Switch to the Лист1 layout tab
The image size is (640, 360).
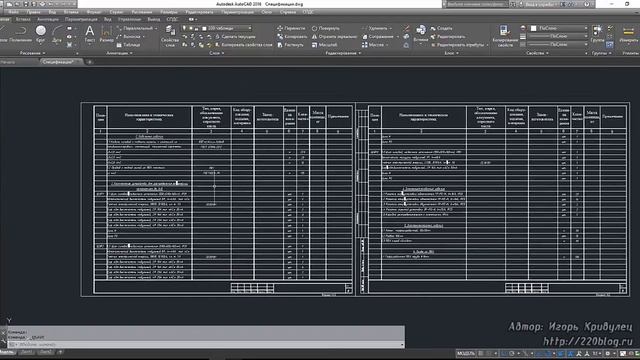pyautogui.click(x=27, y=352)
